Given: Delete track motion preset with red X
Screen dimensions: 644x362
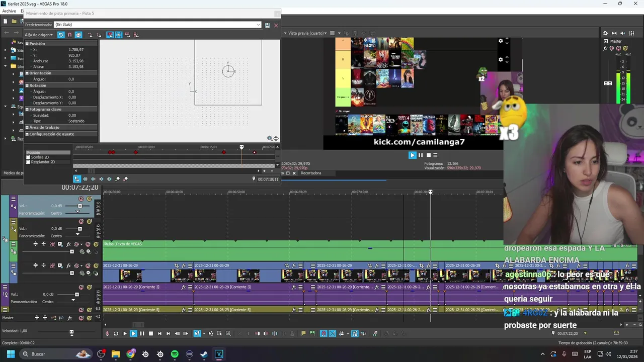Looking at the screenshot, I should point(276,25).
